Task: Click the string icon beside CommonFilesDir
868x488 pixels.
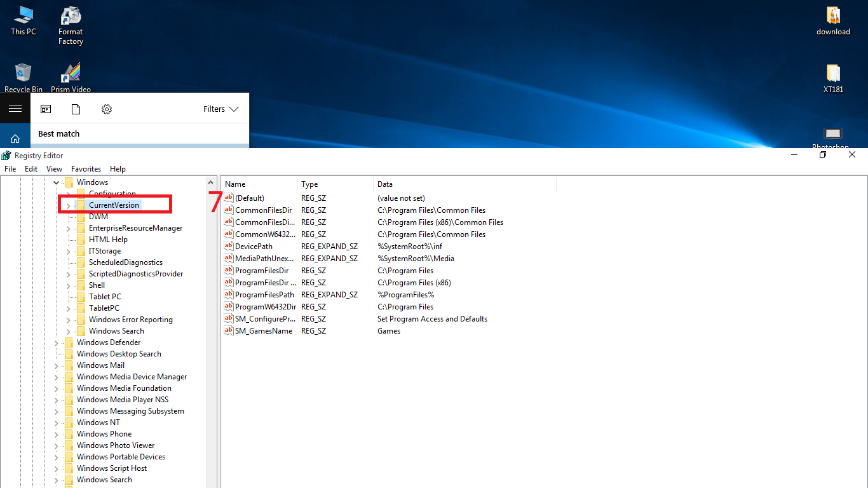Action: (229, 210)
